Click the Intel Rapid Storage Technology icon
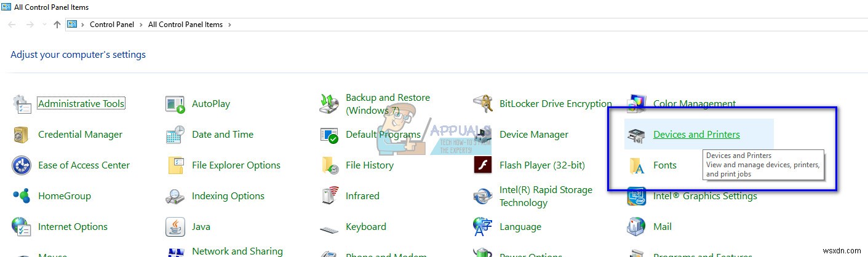868x257 pixels. 483,196
